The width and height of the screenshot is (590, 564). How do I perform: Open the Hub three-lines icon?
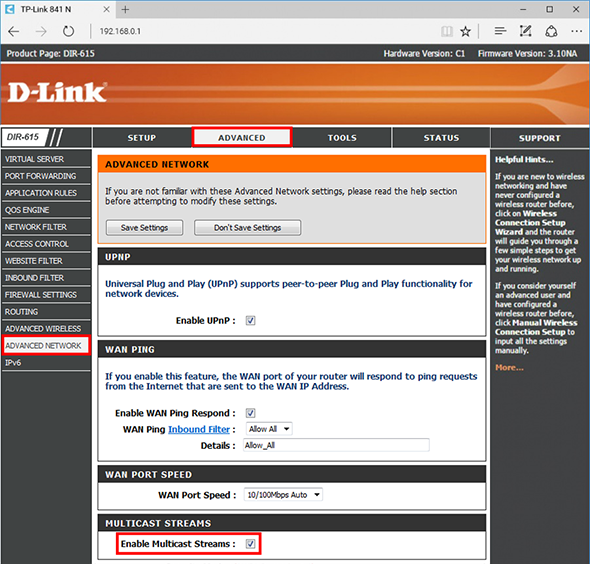point(500,31)
